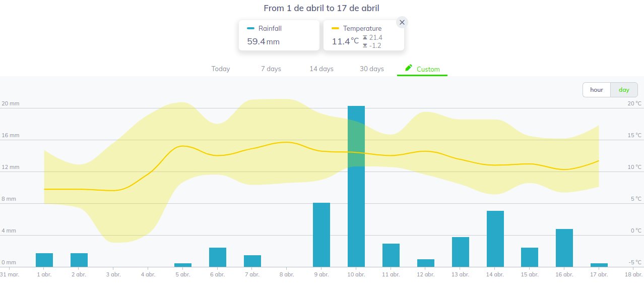Click the 8 abr. axis date label
The image size is (644, 286).
click(x=287, y=274)
